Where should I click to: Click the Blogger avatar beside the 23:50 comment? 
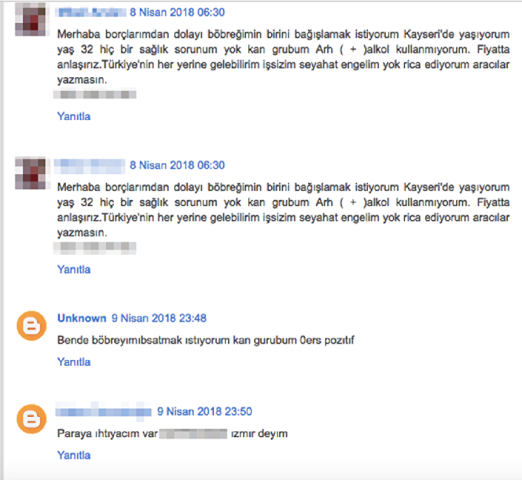(31, 419)
